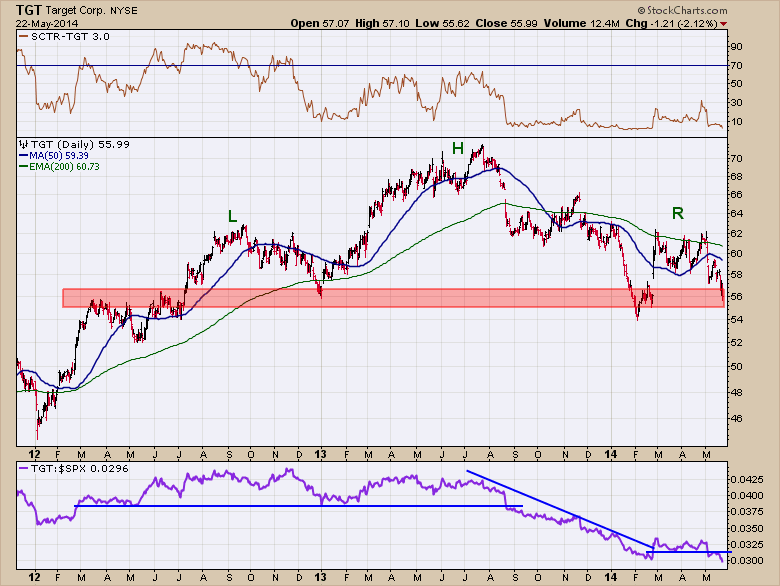
Task: Click the EMA(200) 60.73 legend label
Action: coord(61,167)
